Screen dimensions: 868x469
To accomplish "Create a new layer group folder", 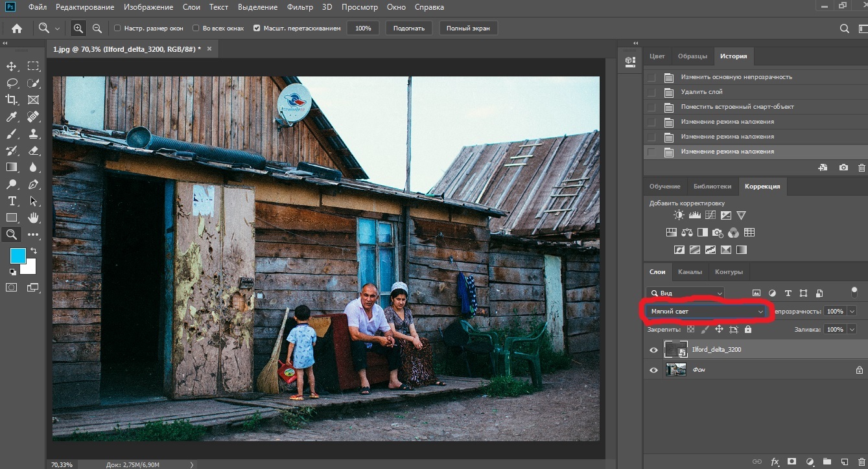I will click(827, 462).
